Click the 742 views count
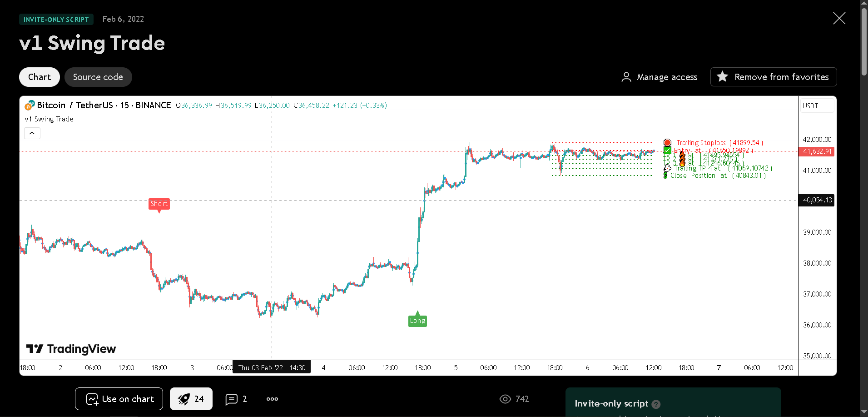 coord(522,399)
